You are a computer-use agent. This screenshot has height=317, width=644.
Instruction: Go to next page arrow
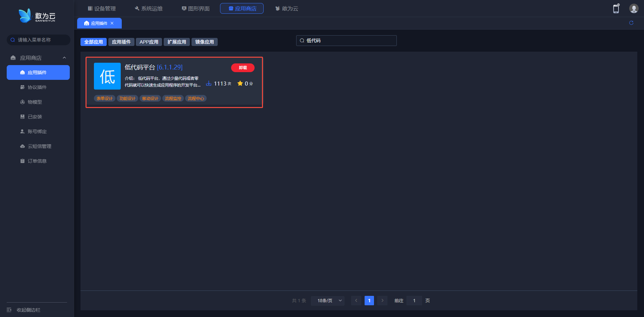[382, 301]
